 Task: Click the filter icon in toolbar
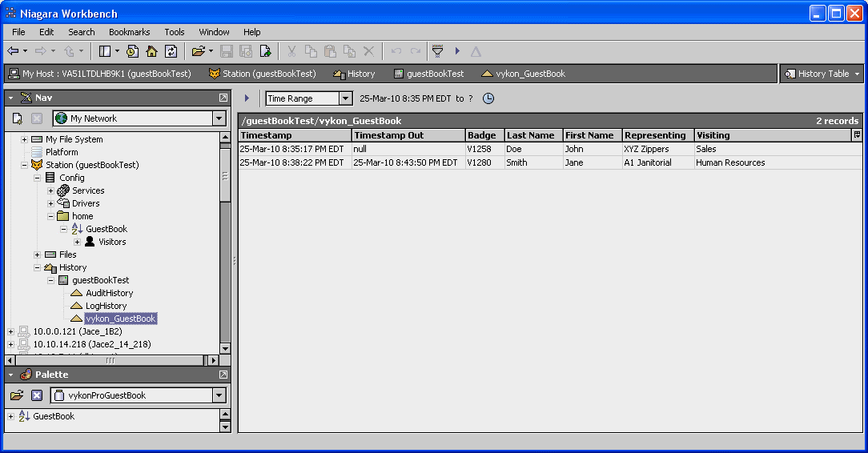437,51
